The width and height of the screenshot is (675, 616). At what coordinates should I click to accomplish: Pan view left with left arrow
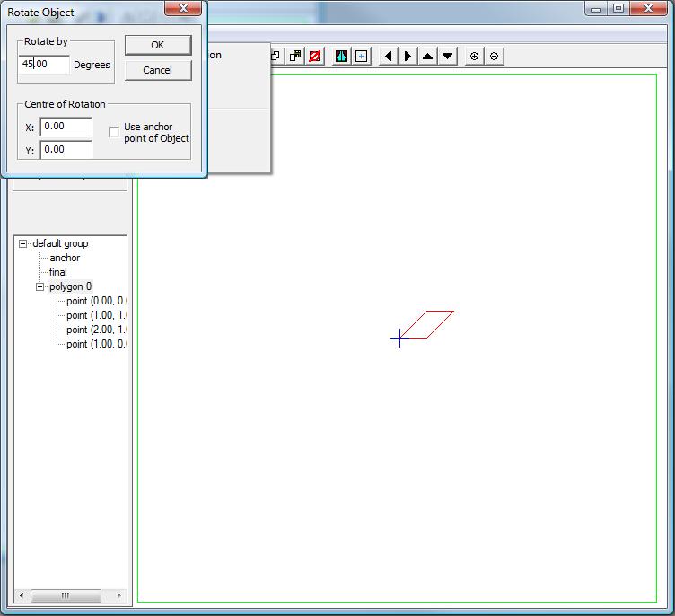click(x=388, y=56)
